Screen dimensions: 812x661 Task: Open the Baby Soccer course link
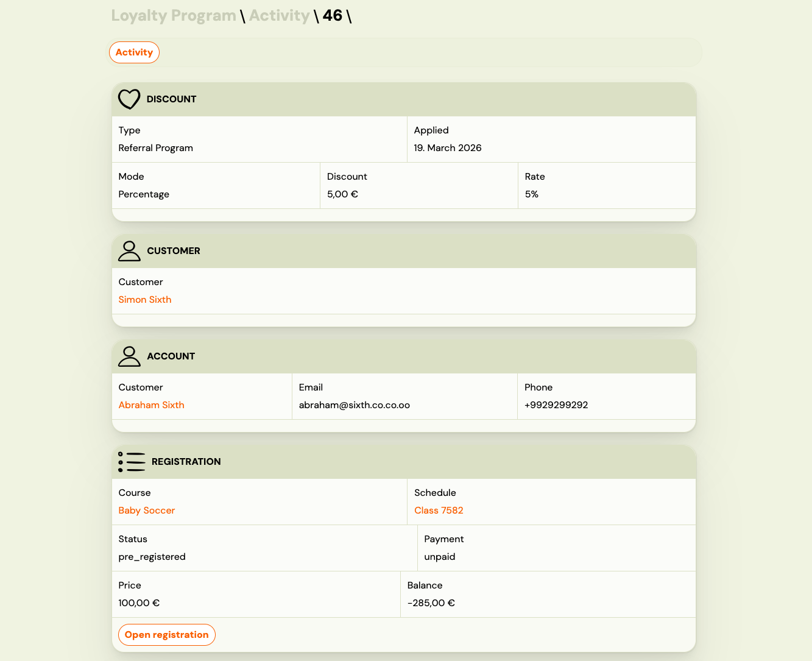click(x=146, y=510)
